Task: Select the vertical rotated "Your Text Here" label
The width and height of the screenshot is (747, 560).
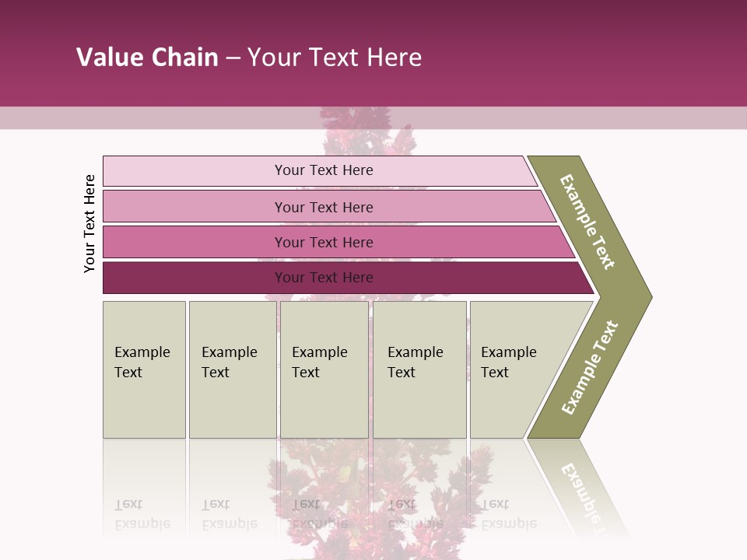Action: pyautogui.click(x=89, y=224)
